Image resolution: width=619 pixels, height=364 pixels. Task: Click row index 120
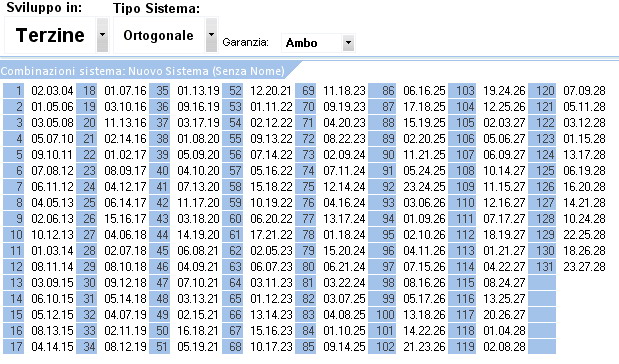(x=542, y=90)
